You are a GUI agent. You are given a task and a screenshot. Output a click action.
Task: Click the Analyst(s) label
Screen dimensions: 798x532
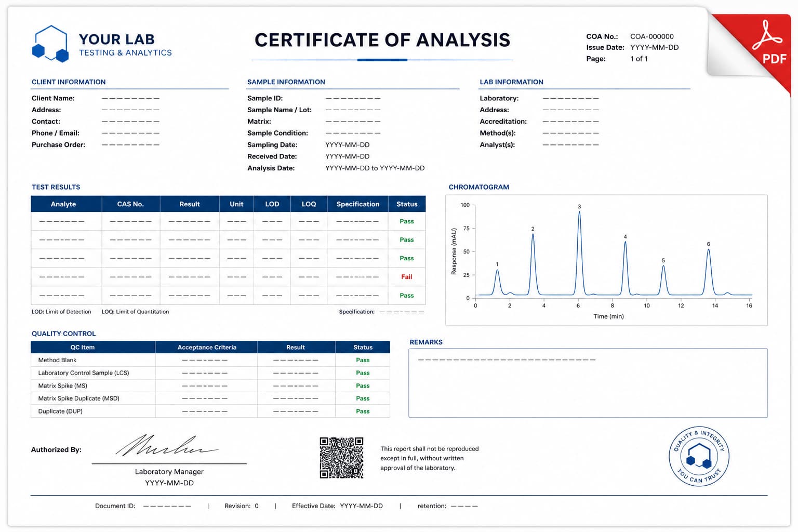[497, 145]
